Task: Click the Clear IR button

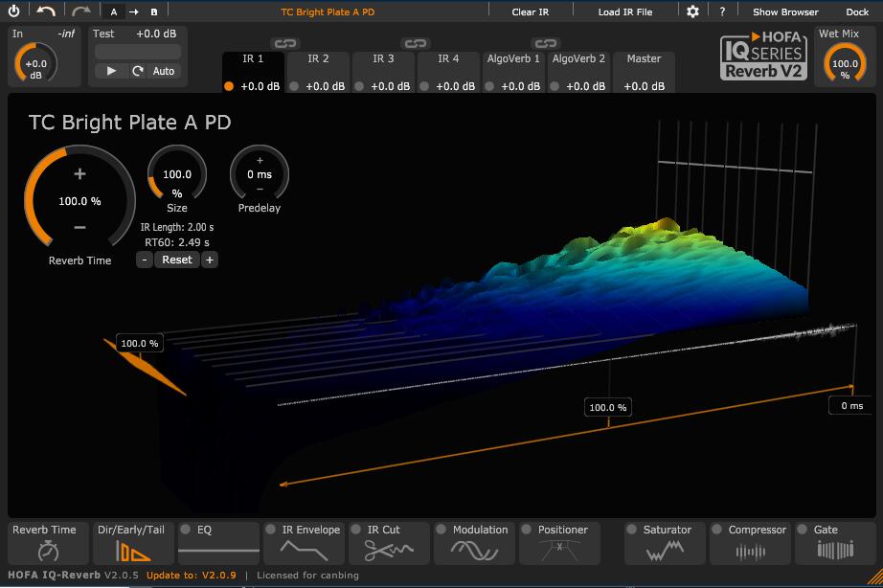Action: click(x=530, y=11)
